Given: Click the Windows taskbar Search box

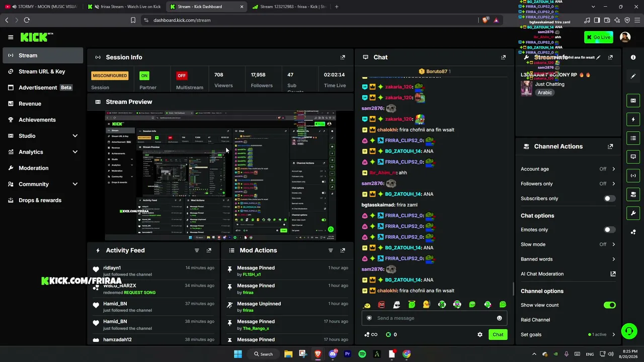Looking at the screenshot, I should click(263, 354).
